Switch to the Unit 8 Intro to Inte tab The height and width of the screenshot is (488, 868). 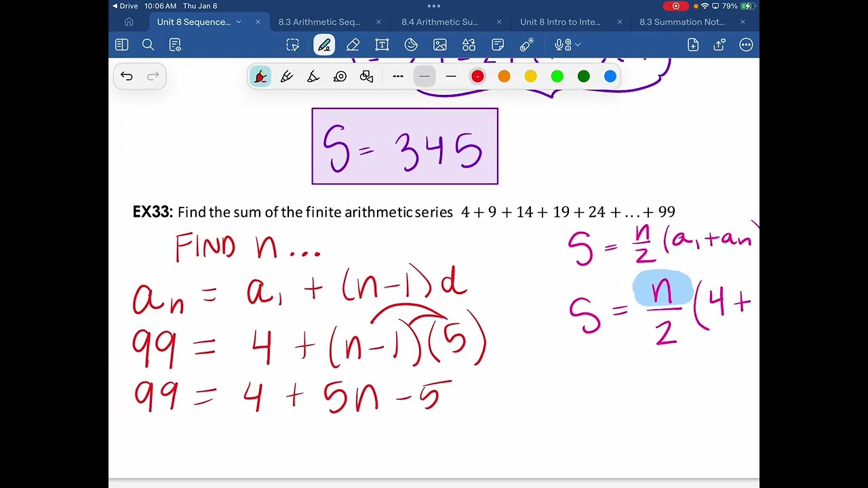tap(560, 22)
